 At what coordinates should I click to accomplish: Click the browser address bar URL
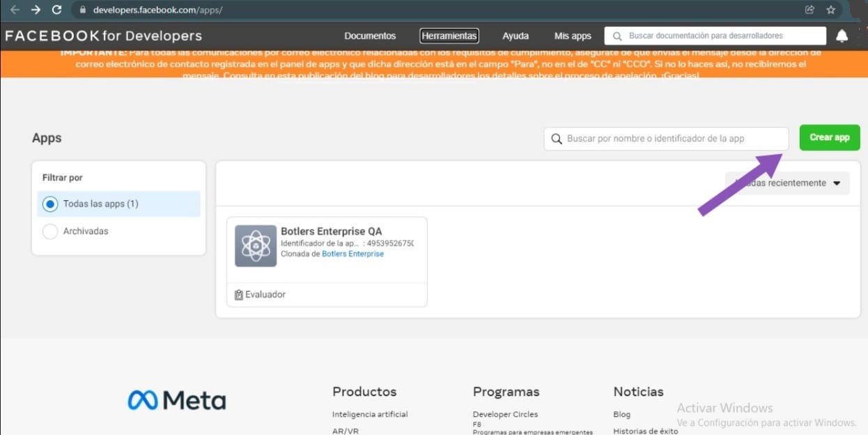pos(157,10)
